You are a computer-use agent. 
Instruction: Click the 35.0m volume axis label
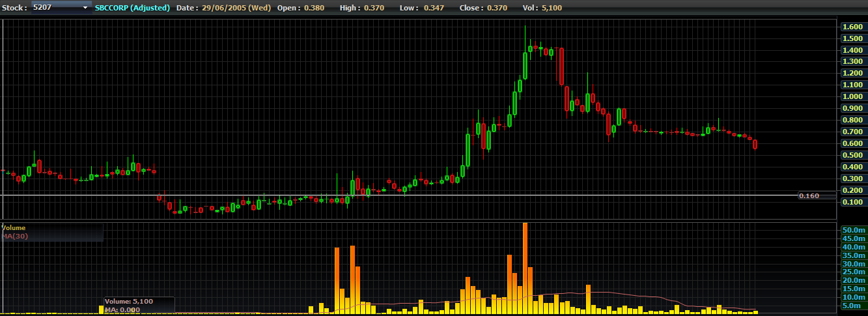[853, 255]
